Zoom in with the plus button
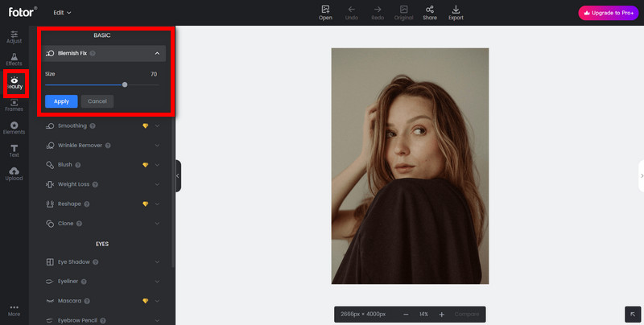The width and height of the screenshot is (644, 325). pos(441,314)
